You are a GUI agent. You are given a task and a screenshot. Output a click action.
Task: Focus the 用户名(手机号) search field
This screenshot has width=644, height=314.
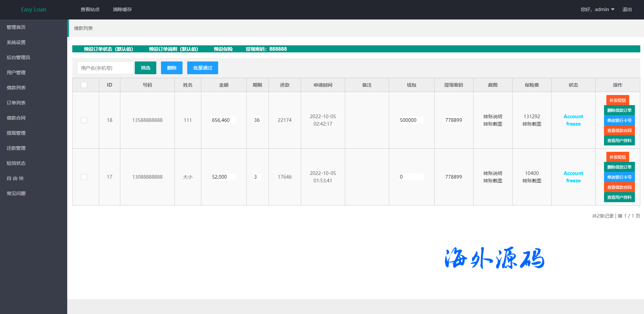(105, 68)
